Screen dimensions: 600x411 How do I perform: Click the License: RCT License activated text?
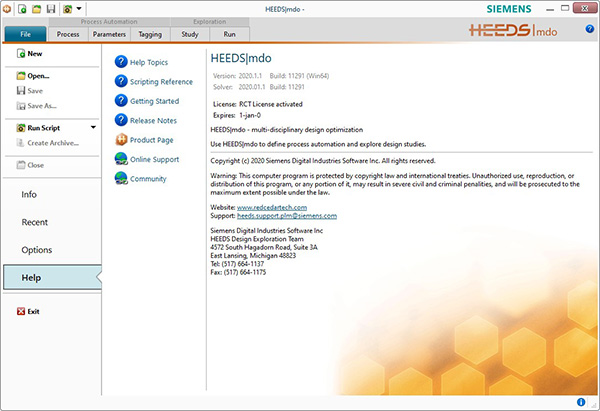pos(258,104)
